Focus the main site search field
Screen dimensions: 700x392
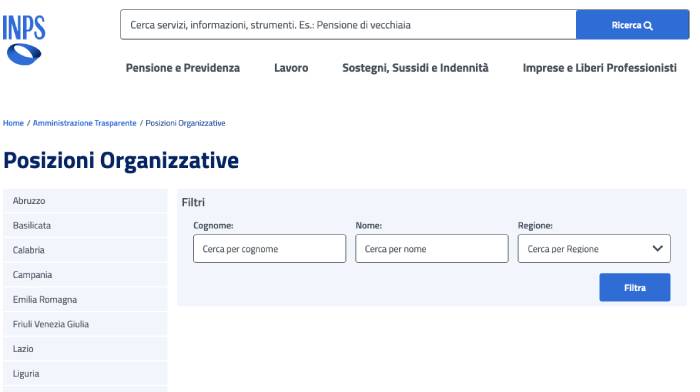[x=348, y=25]
